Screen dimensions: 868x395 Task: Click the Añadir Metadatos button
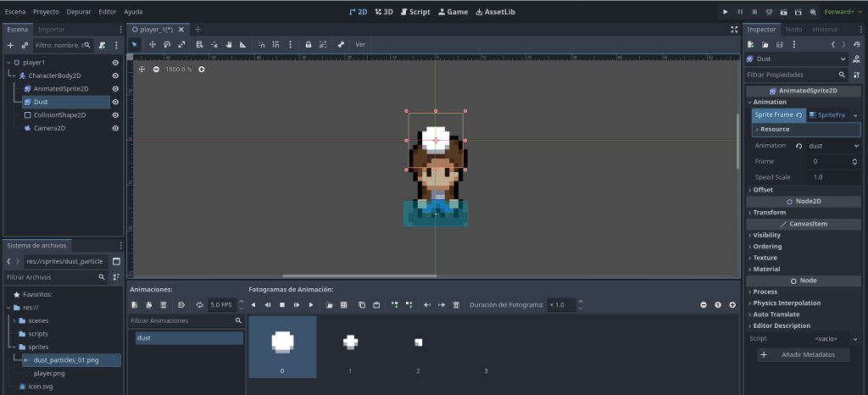click(x=803, y=354)
